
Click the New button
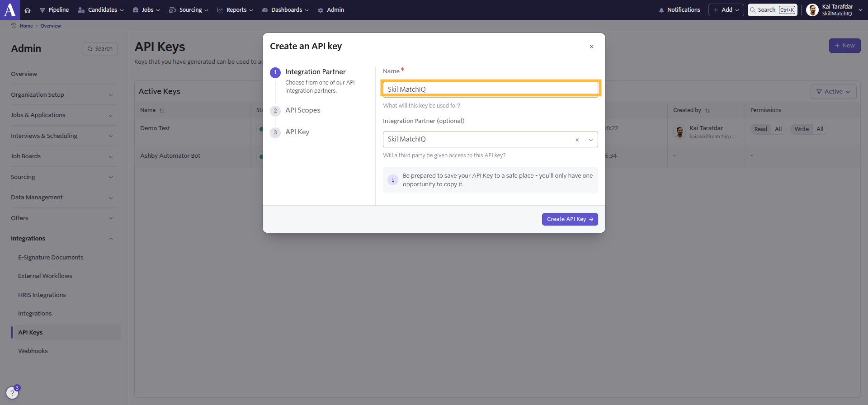tap(844, 46)
